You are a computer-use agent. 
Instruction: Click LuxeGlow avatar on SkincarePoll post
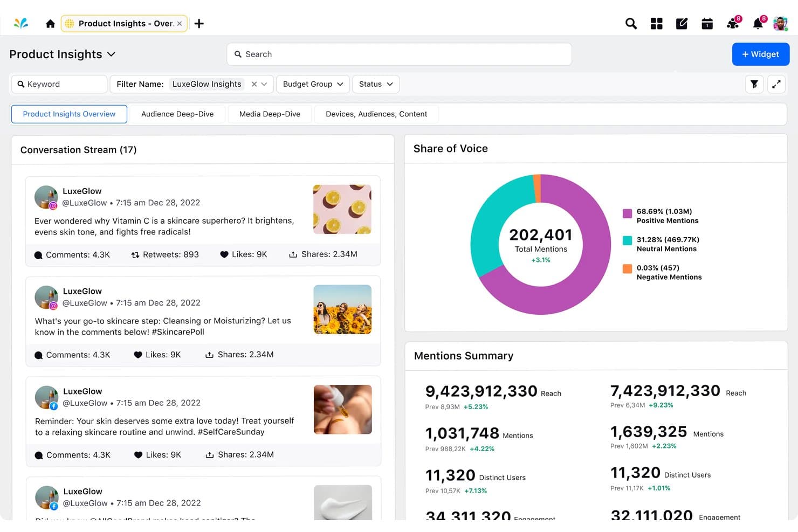coord(46,298)
